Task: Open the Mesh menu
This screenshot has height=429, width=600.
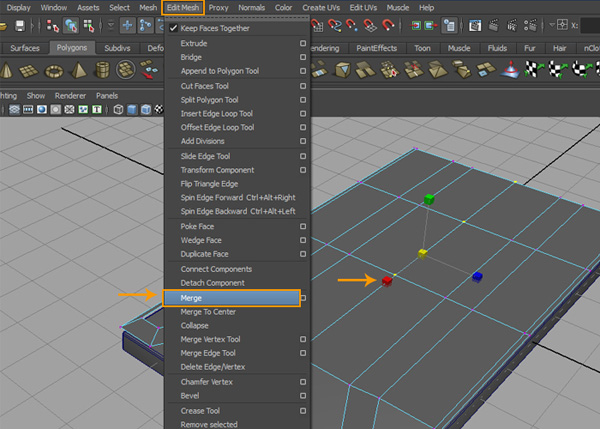Action: click(148, 8)
